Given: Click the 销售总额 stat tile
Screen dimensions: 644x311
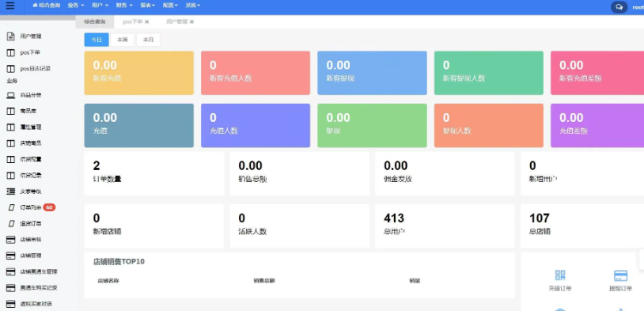Looking at the screenshot, I should point(299,174).
